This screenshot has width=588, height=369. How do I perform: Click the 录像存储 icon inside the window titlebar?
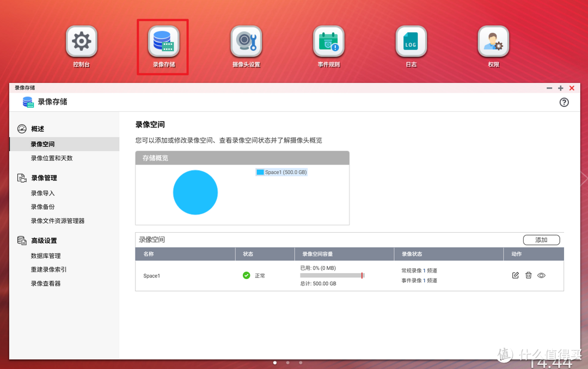point(27,102)
